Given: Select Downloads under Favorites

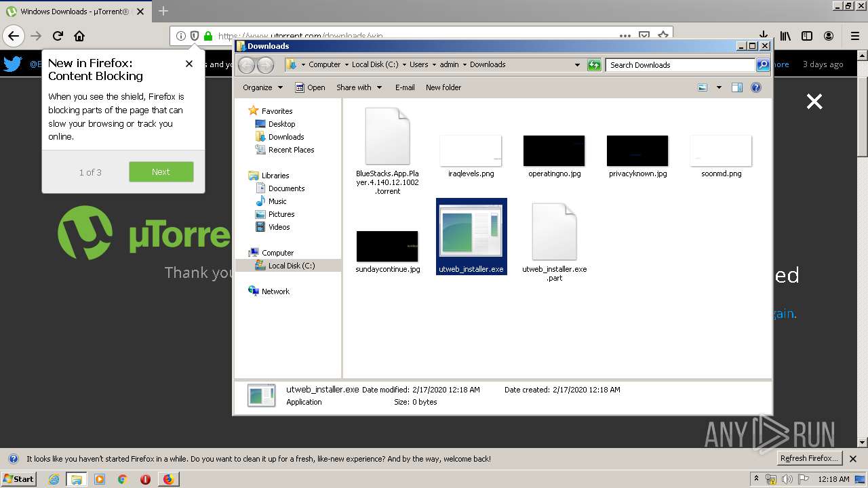Looking at the screenshot, I should coord(285,137).
